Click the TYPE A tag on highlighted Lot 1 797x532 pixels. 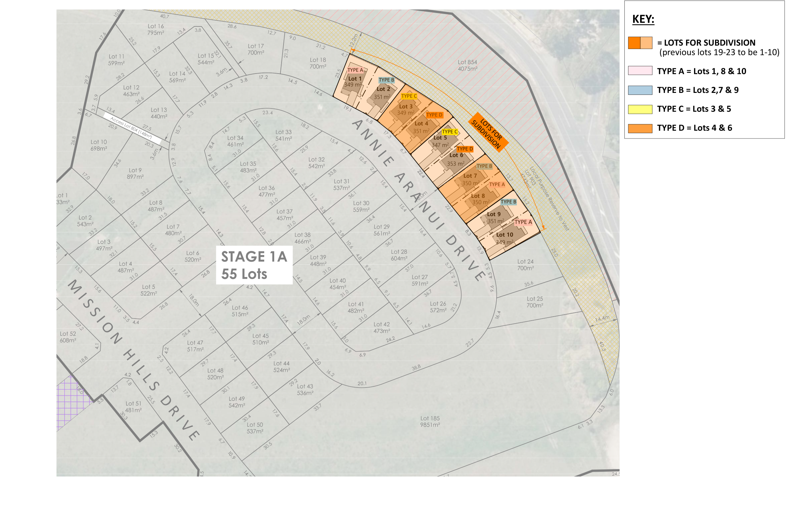click(355, 70)
